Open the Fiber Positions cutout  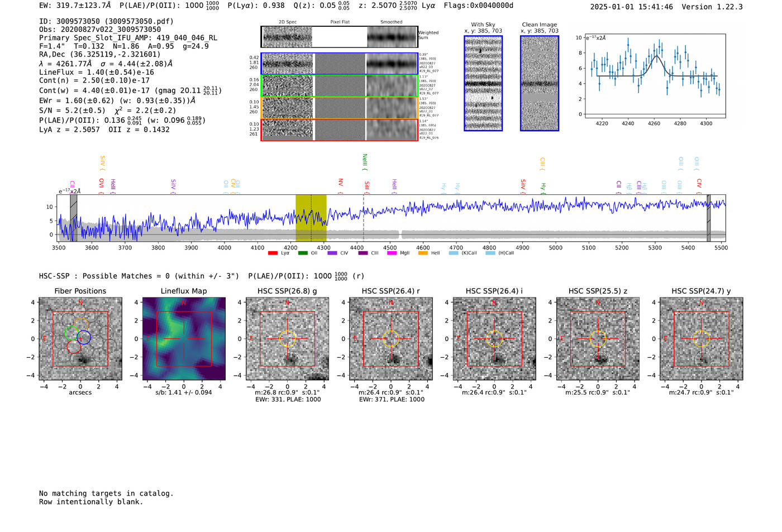80,339
